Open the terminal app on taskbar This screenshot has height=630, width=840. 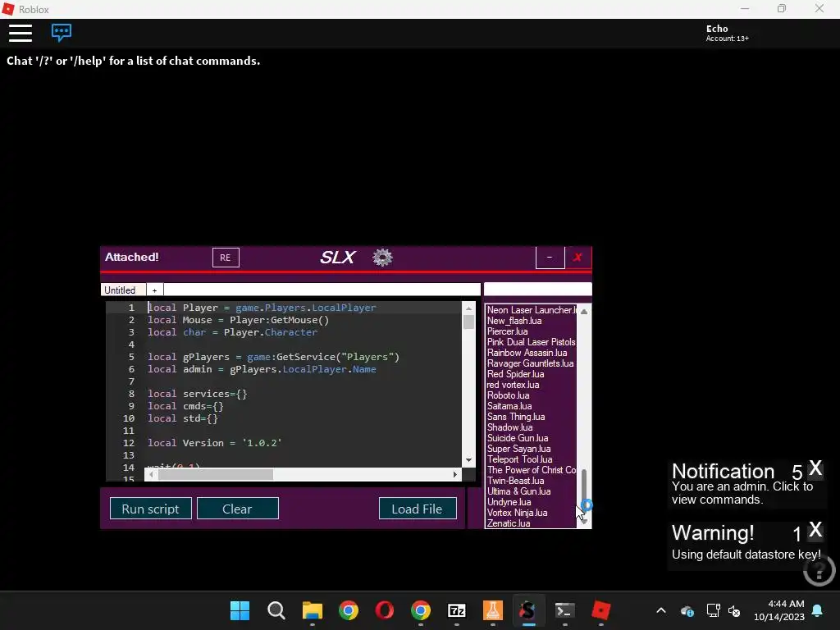[564, 610]
